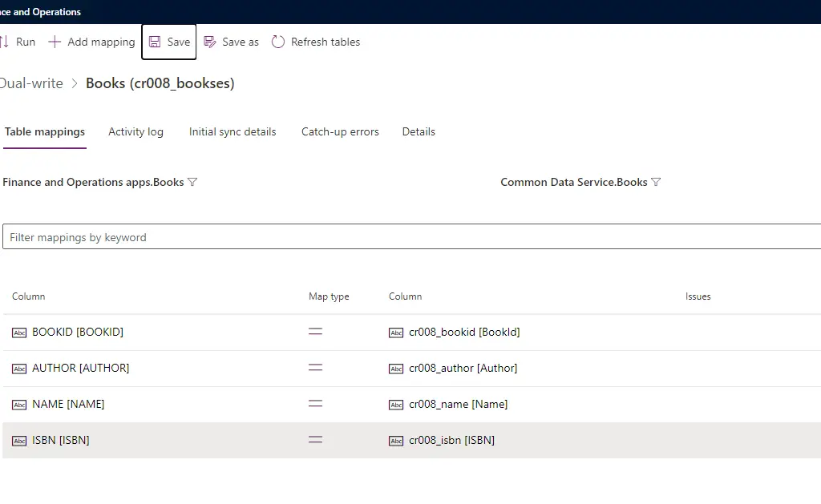The width and height of the screenshot is (821, 504).
Task: Select the ISBN [ISBN] column
Action: click(61, 440)
